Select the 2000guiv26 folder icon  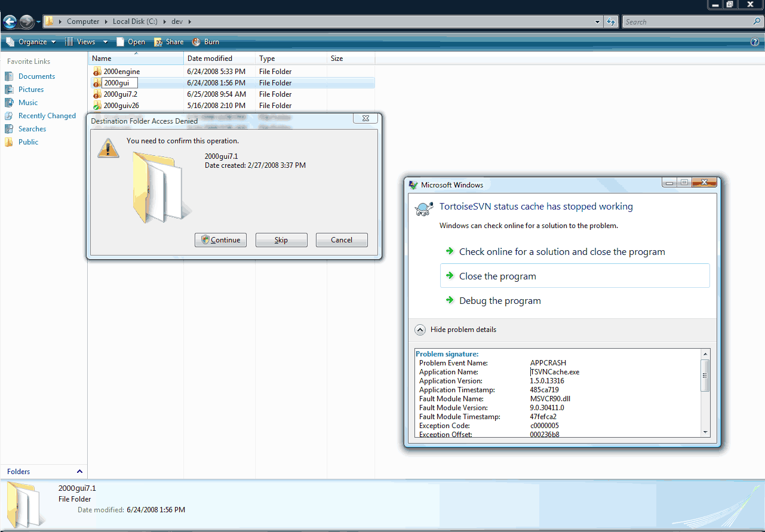pyautogui.click(x=97, y=106)
